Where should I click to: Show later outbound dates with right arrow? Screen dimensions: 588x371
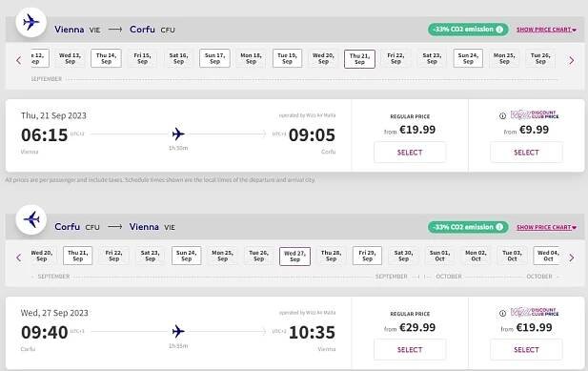572,60
